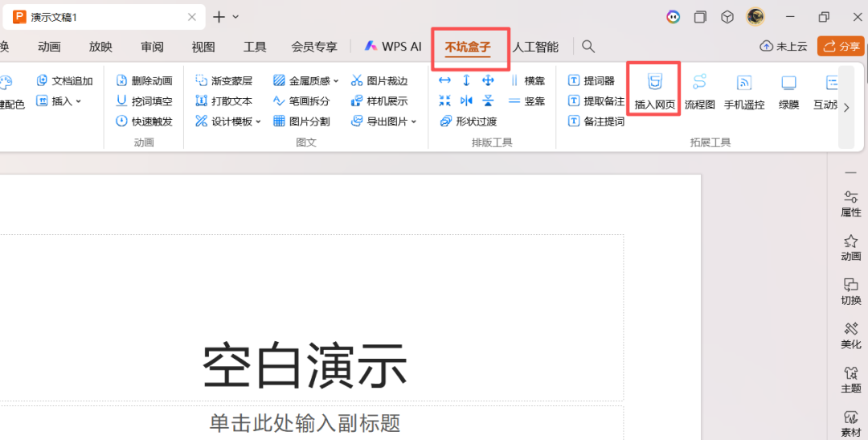
Task: Switch to the 视图 tab
Action: (203, 47)
